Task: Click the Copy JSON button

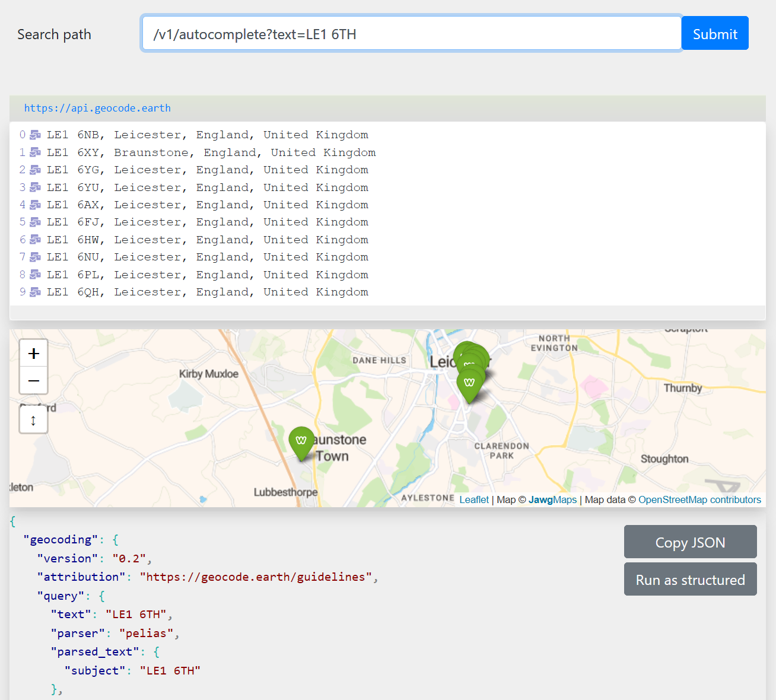Action: tap(690, 542)
